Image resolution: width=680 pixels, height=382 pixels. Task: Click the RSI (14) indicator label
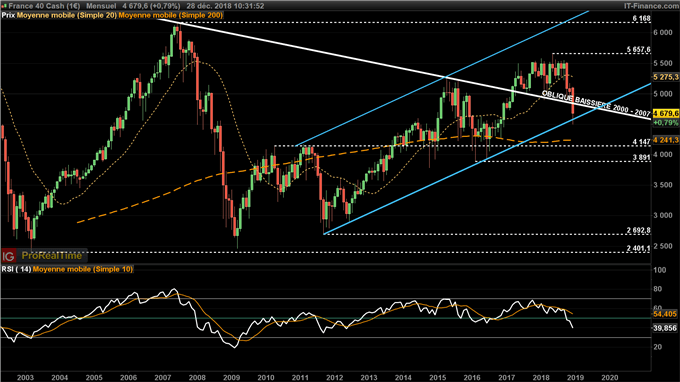point(16,269)
